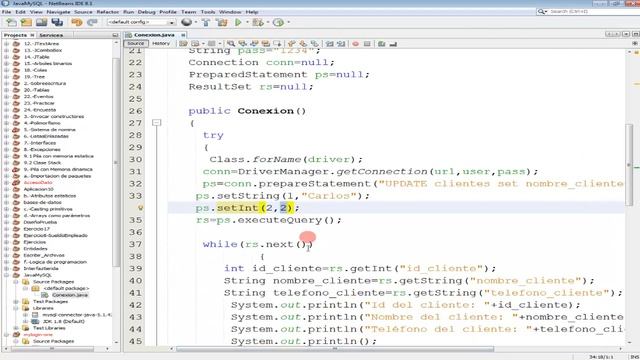Click the Comment icon in editor toolbar
The image size is (640, 360).
point(382,43)
